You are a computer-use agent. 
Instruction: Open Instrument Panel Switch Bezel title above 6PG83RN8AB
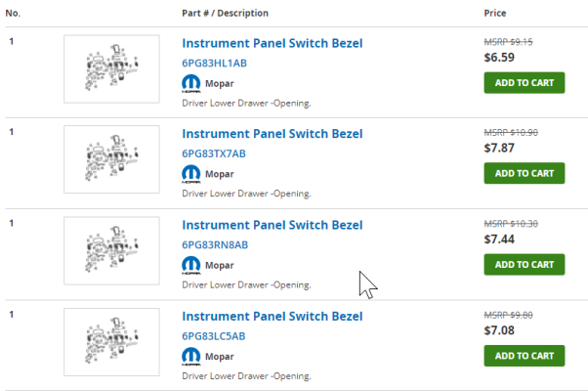[x=273, y=225]
